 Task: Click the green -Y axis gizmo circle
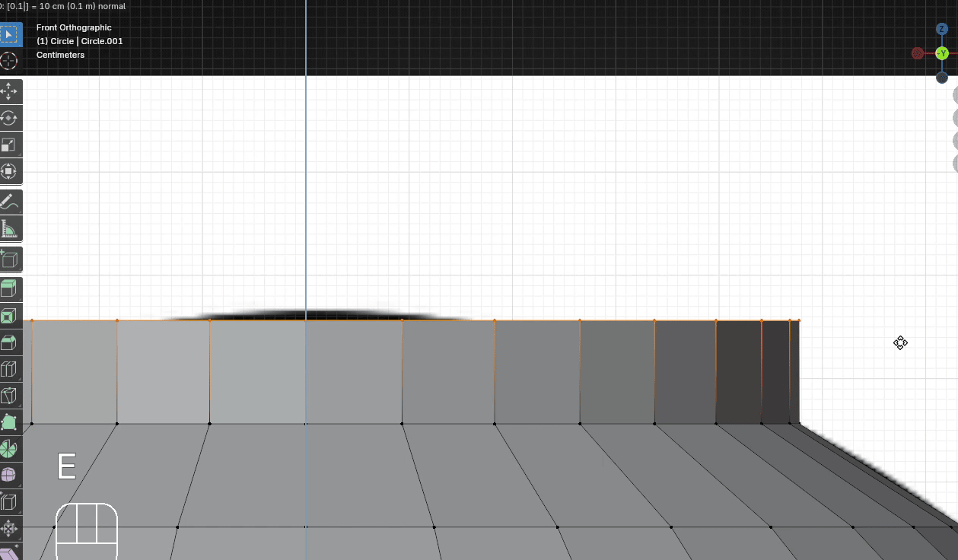[942, 53]
